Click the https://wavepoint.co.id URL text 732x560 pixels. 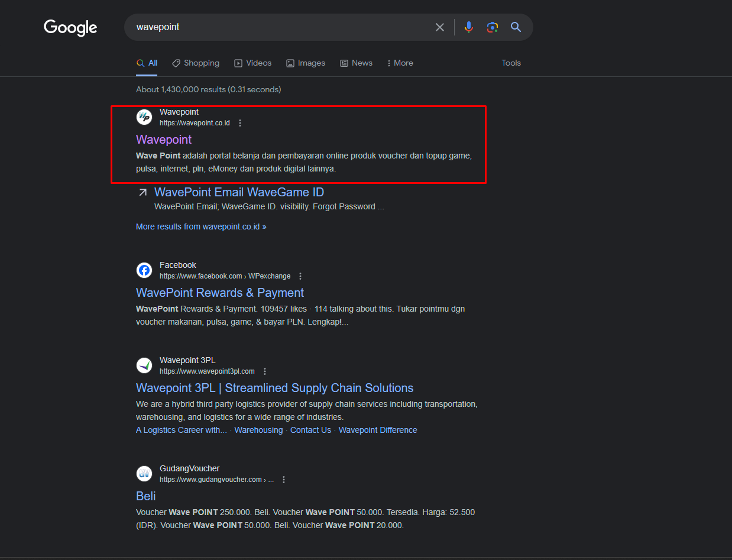click(195, 123)
